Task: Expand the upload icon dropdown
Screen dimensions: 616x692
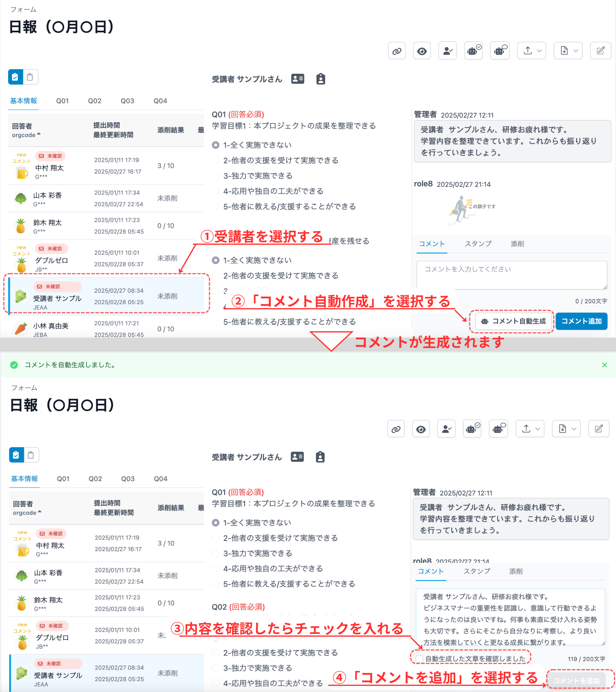Action: (531, 51)
